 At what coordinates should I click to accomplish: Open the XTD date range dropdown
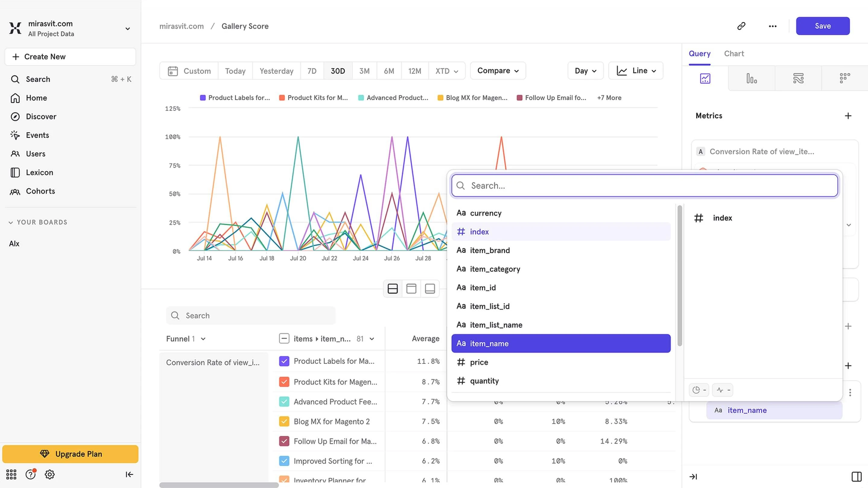click(x=446, y=71)
